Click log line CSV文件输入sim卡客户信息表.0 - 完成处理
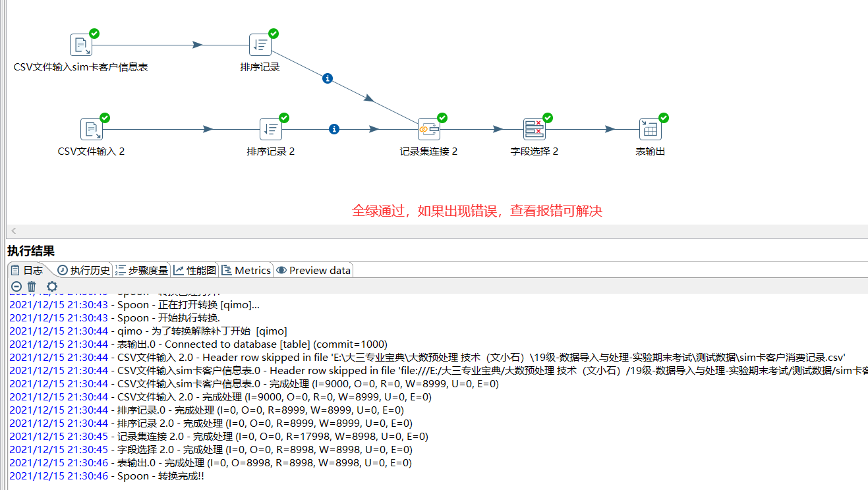 (x=254, y=384)
